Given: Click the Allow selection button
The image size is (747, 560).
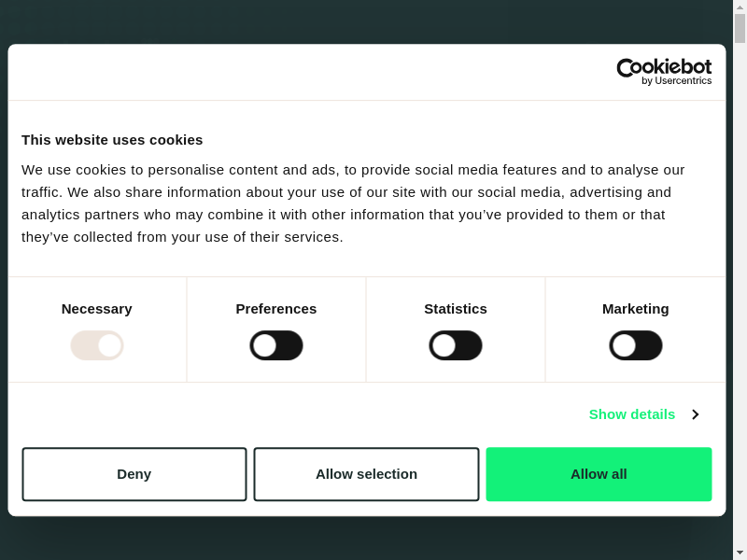Looking at the screenshot, I should coord(366,474).
